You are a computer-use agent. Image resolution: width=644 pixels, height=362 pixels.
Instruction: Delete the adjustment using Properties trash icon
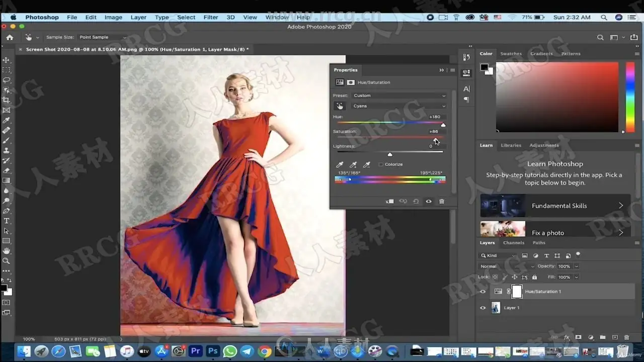[442, 202]
